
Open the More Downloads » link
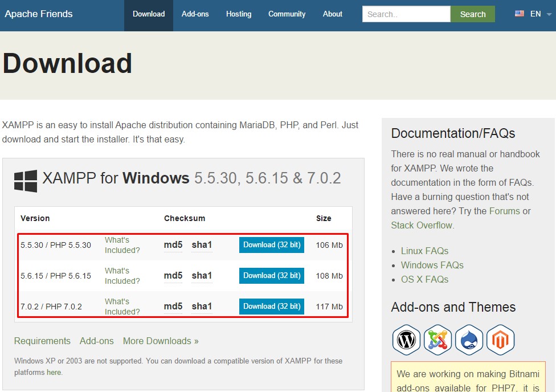161,341
